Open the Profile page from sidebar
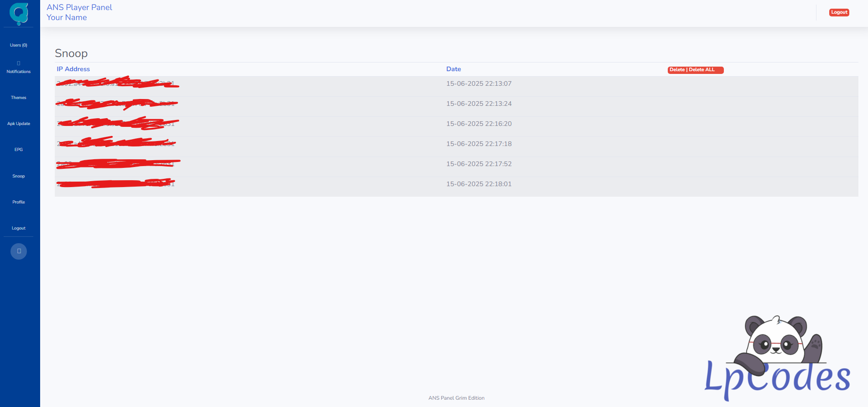The image size is (868, 407). click(x=19, y=202)
